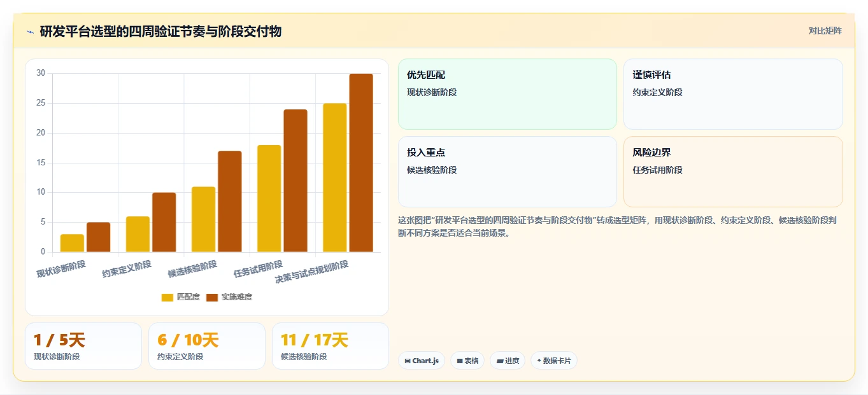Click the header title 研发平台选型的四周验证节奏与阶段交付物
This screenshot has height=395, width=868.
click(160, 31)
